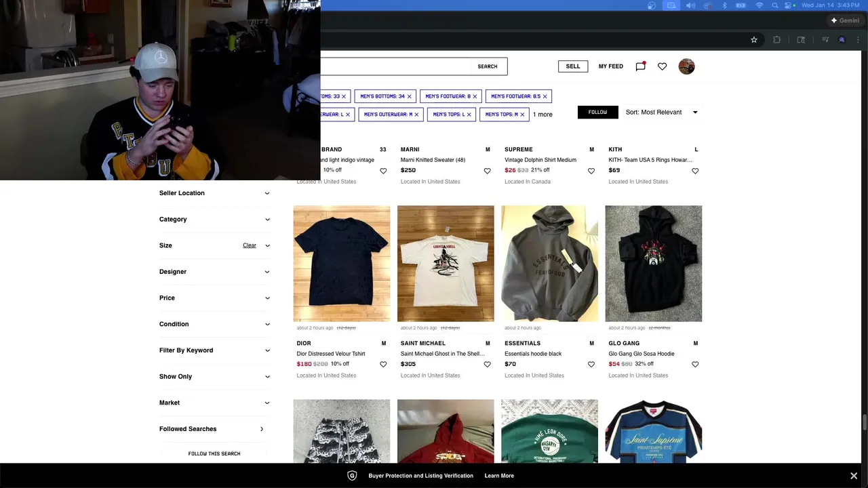
Task: Remove Men's Bottoms: 33 filter
Action: pos(344,96)
